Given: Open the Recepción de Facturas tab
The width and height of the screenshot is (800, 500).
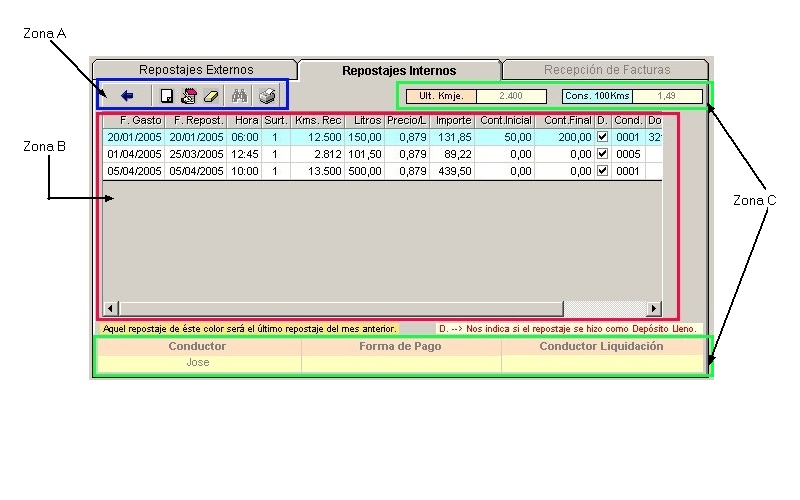Looking at the screenshot, I should pos(607,69).
